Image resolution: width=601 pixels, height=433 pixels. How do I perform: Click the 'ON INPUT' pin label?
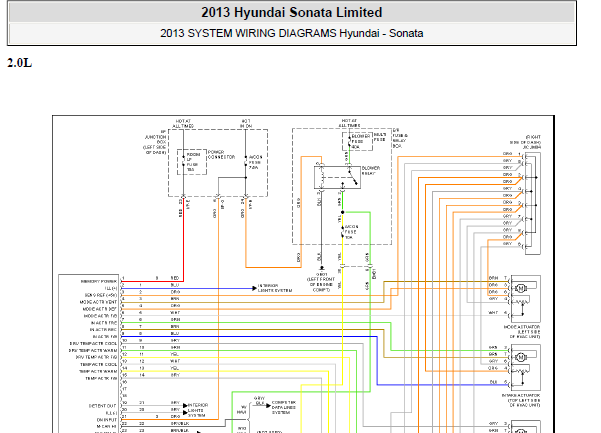pos(107,420)
